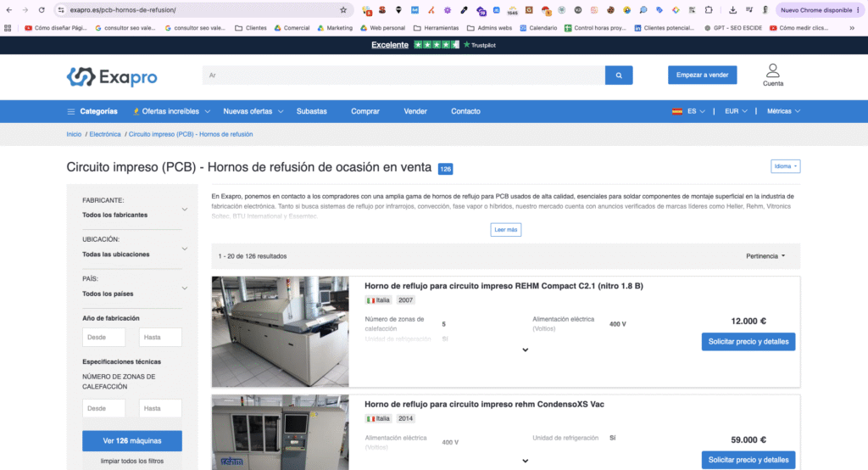Click the weather 1545 extension icon

click(x=513, y=10)
